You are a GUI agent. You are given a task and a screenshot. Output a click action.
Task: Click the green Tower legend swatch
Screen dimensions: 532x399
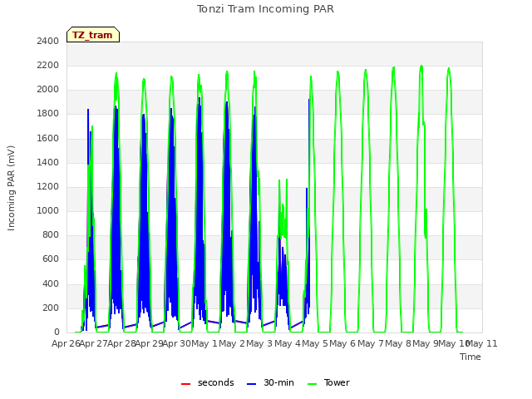pyautogui.click(x=312, y=384)
